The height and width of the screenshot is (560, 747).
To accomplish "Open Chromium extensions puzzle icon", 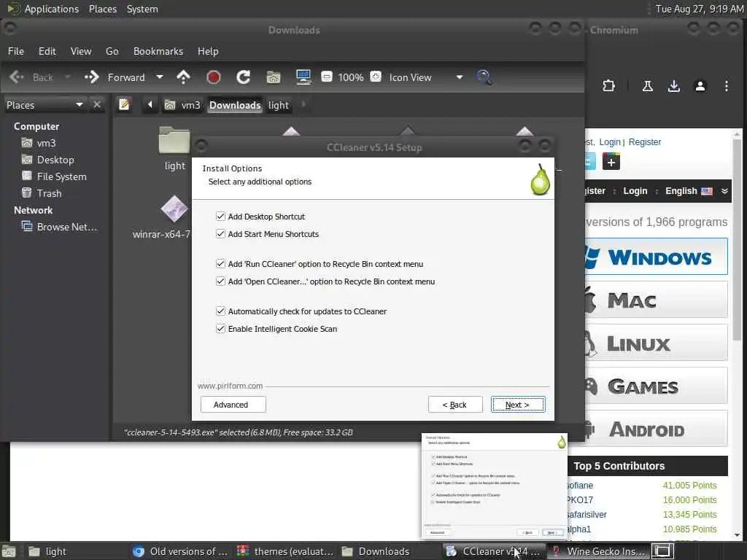I will coord(608,86).
